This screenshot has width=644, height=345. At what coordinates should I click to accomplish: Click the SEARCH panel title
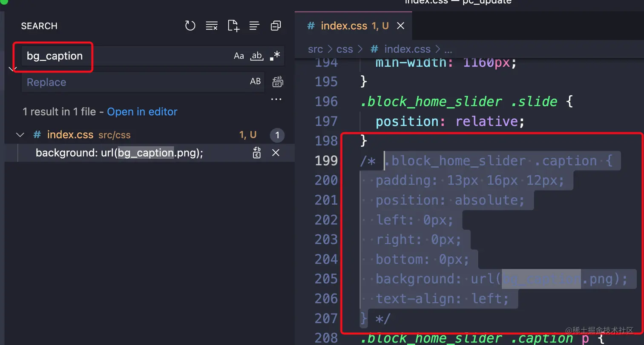pos(39,26)
